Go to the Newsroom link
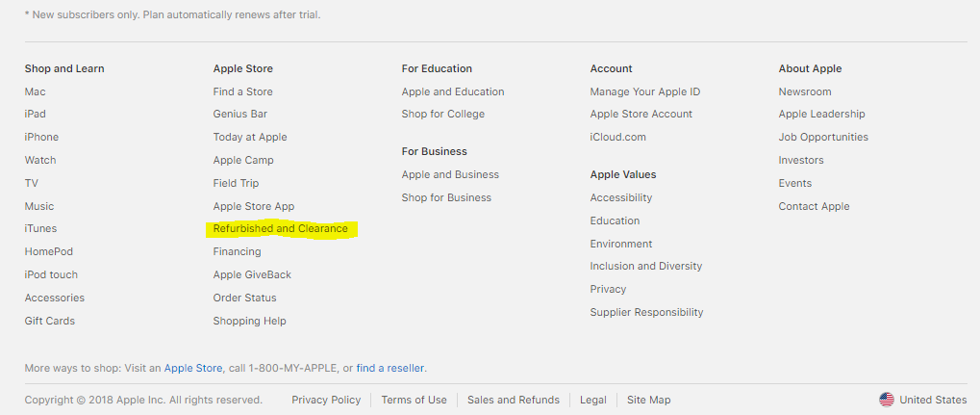 pyautogui.click(x=805, y=91)
